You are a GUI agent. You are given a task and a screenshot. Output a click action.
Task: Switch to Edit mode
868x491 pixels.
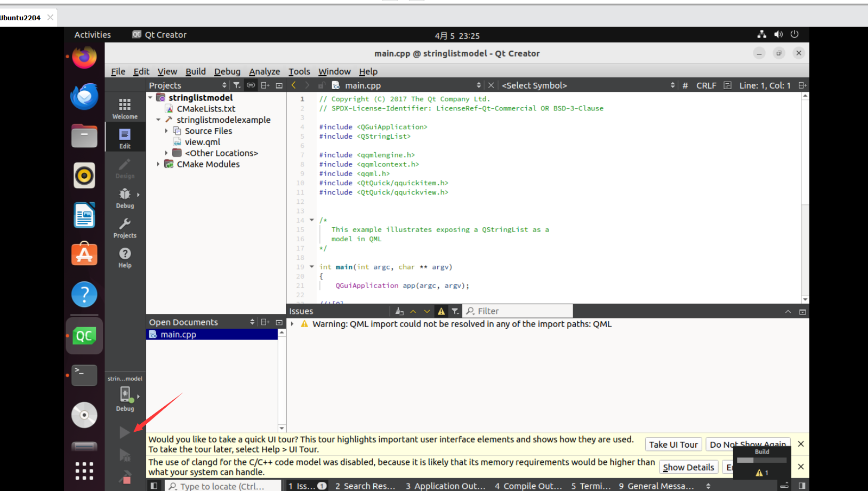(125, 138)
